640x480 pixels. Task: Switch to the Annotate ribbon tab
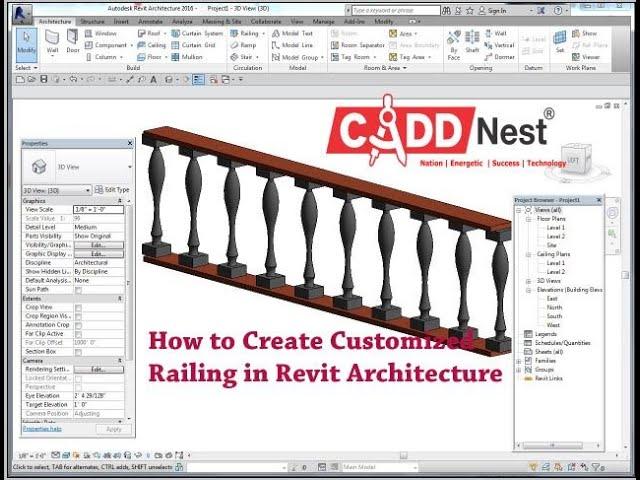[x=151, y=22]
